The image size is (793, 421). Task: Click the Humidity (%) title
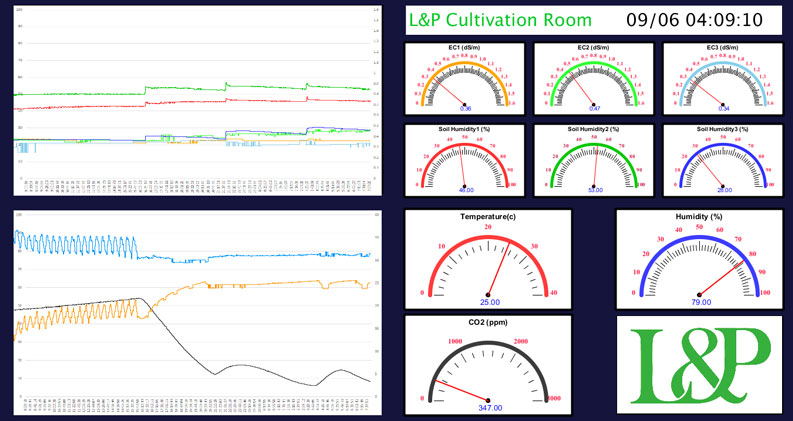click(699, 217)
